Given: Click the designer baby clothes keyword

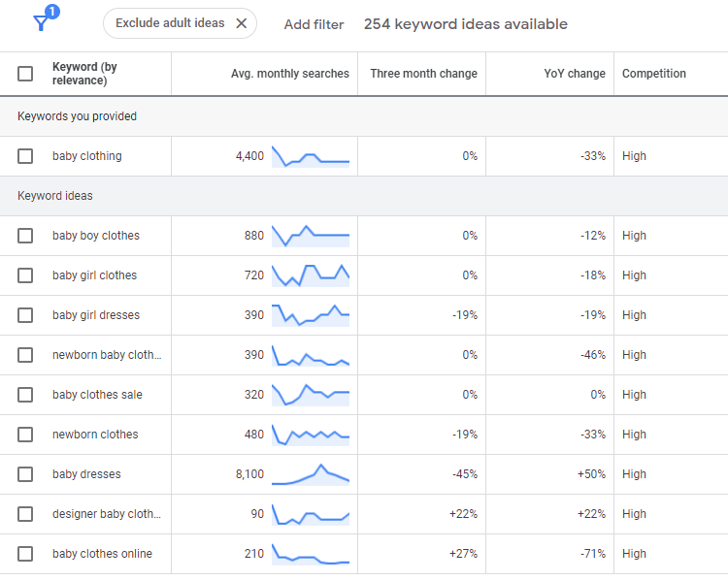Looking at the screenshot, I should pyautogui.click(x=106, y=514).
